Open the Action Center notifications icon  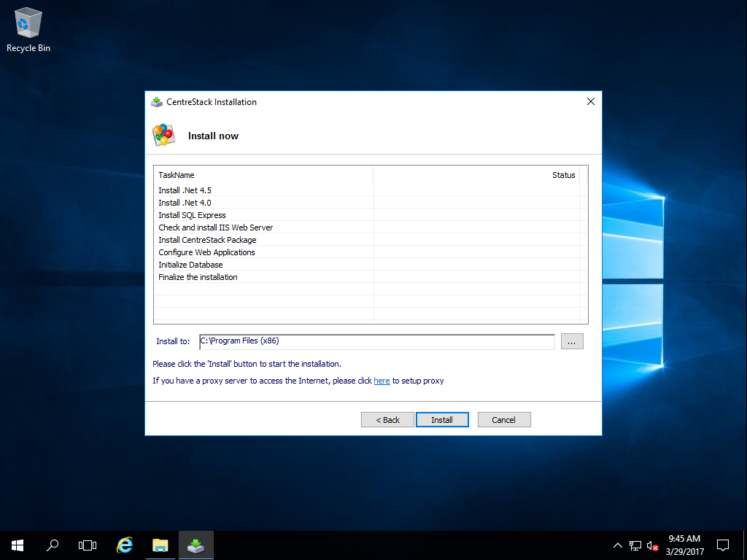[723, 545]
